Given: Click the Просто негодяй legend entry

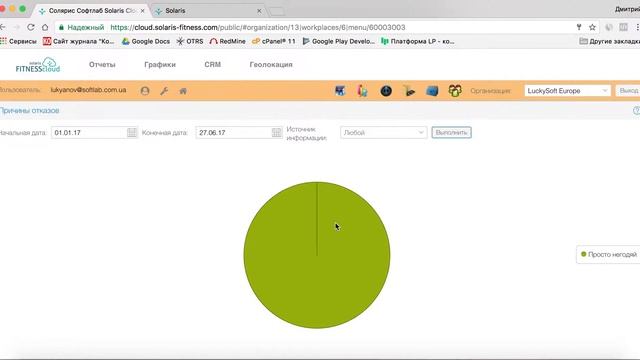Looking at the screenshot, I should coord(609,254).
